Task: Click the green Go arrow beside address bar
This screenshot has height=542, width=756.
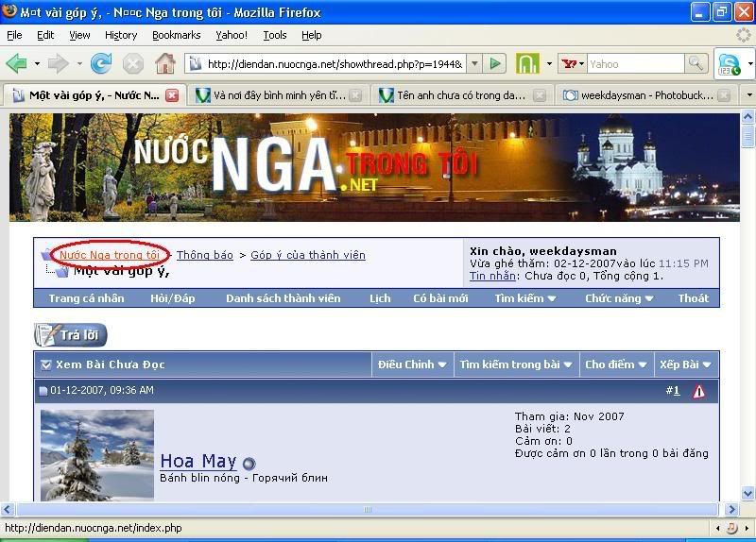Action: point(494,63)
